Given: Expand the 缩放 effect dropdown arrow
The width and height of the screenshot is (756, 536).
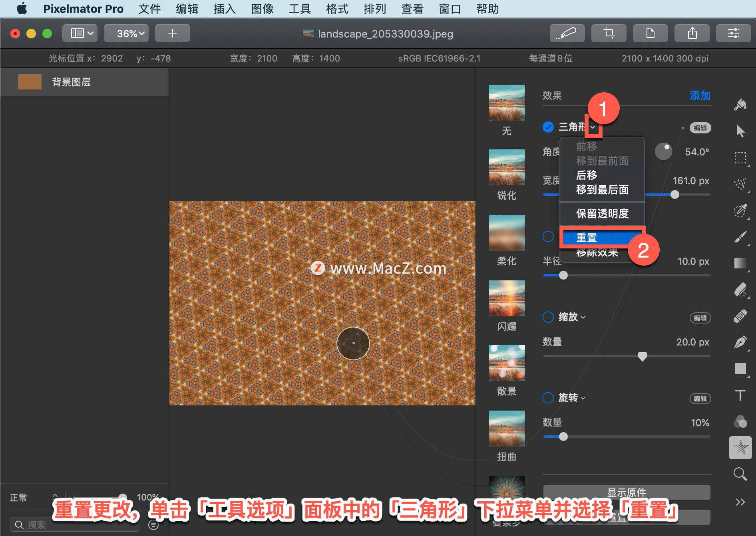Looking at the screenshot, I should point(583,318).
